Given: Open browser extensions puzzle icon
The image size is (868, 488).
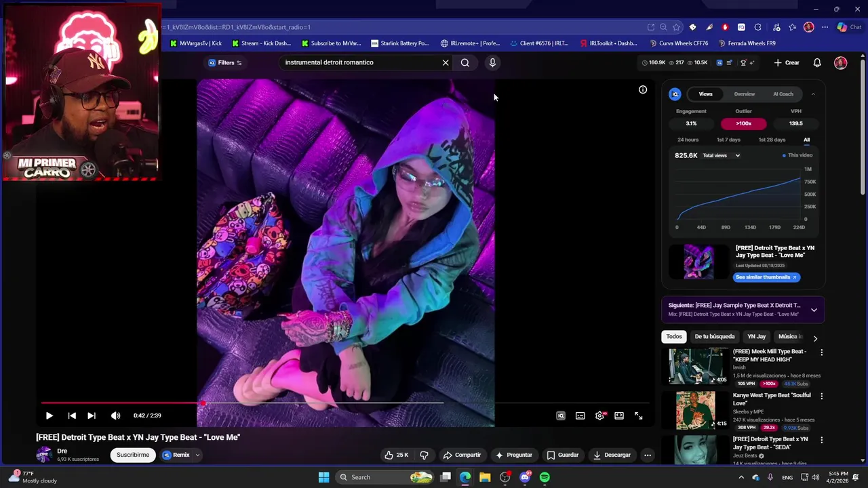Looking at the screenshot, I should pos(757,27).
